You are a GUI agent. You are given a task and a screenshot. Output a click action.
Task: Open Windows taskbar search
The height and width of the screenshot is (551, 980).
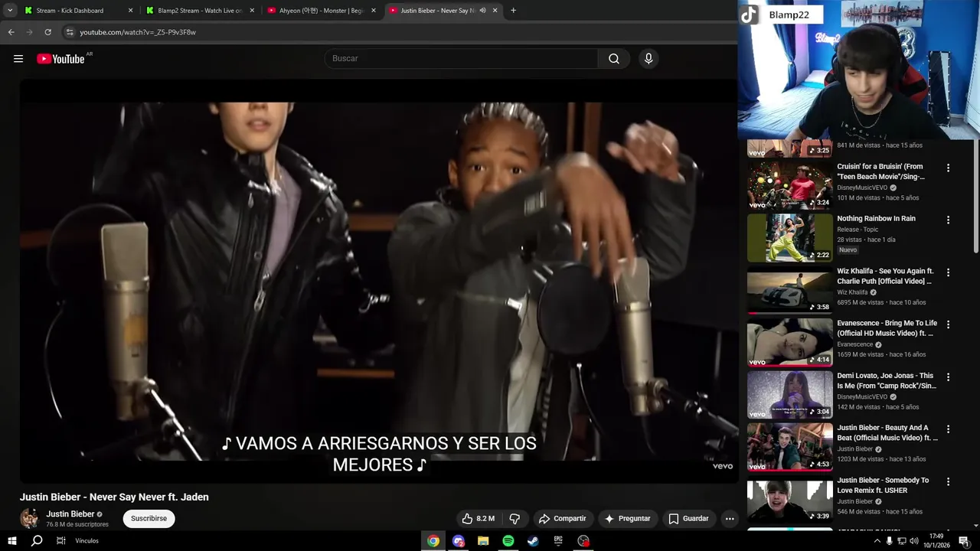coord(37,541)
